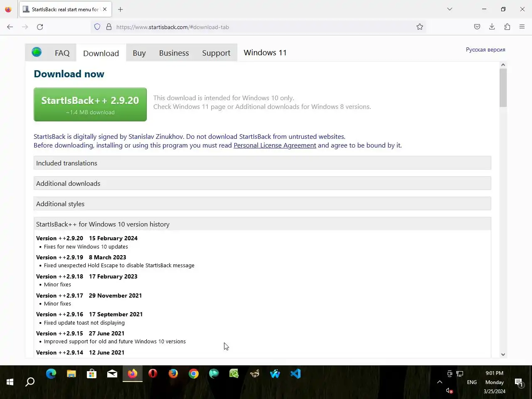Open the Mail app from the taskbar

pos(112,374)
